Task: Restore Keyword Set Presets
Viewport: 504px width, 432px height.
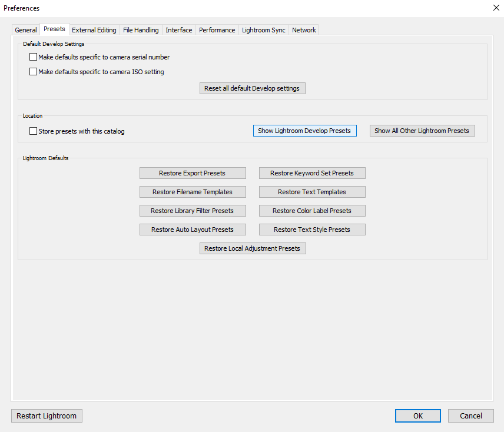Action: point(312,173)
